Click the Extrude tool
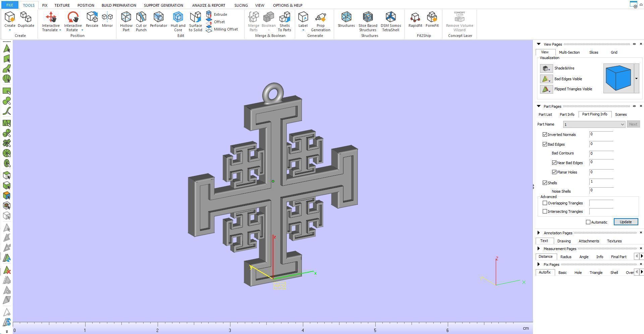This screenshot has height=334, width=644. (217, 14)
